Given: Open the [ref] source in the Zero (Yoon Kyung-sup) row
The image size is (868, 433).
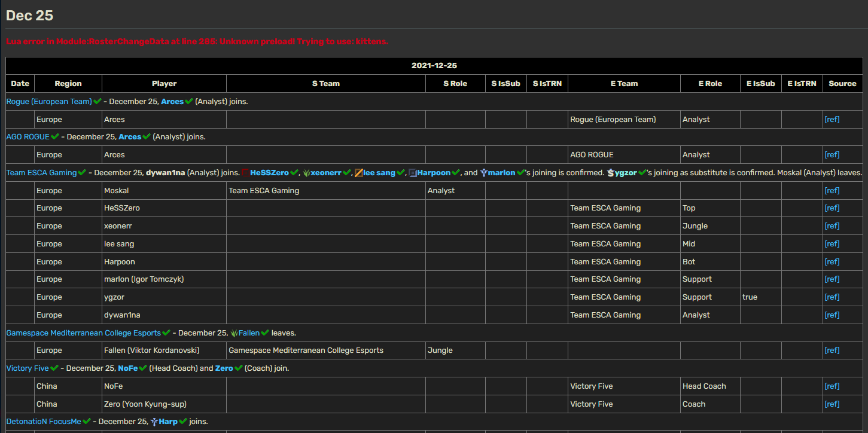Looking at the screenshot, I should pos(832,404).
